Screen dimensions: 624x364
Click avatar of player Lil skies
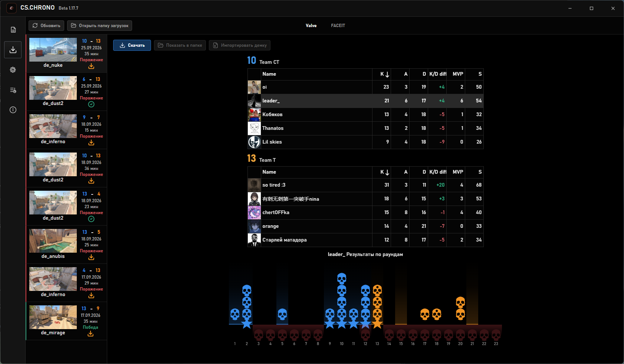coord(254,142)
